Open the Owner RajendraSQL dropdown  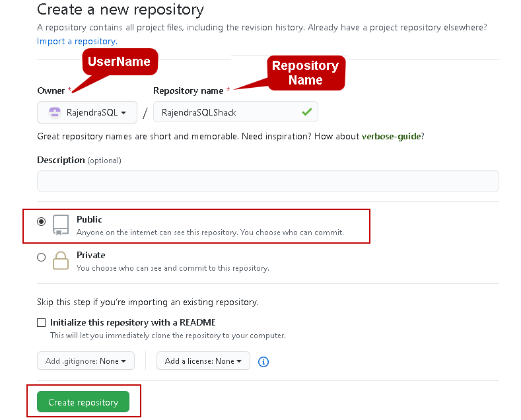pos(87,113)
